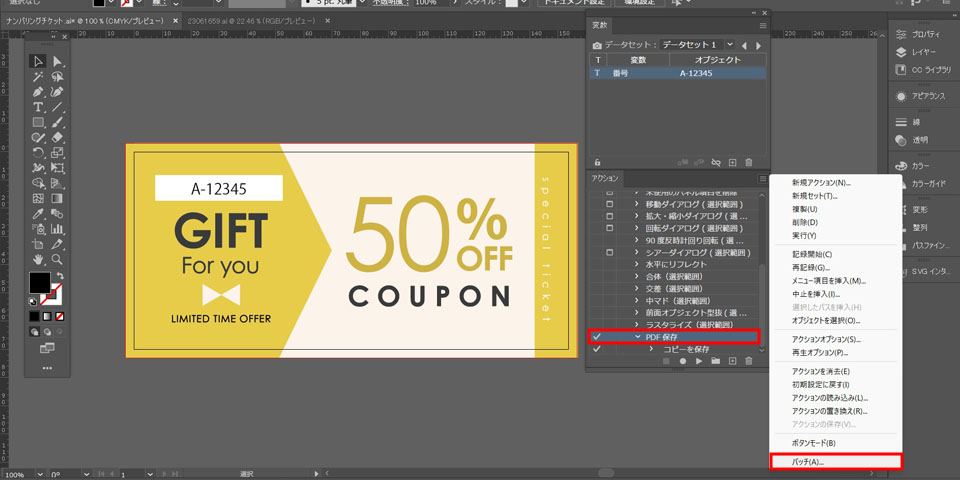Select the Selection arrow tool
Screen dimensions: 960x480
(x=38, y=62)
